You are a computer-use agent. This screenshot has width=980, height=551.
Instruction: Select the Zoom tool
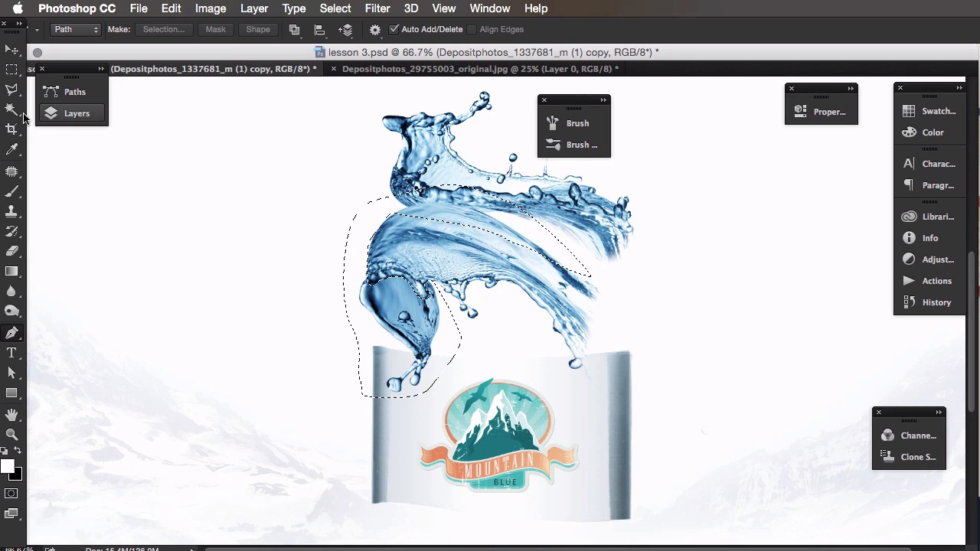pyautogui.click(x=11, y=435)
